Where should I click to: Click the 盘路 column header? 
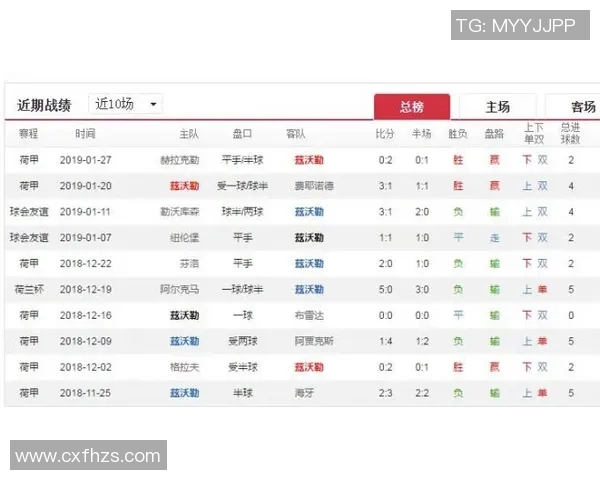click(494, 134)
